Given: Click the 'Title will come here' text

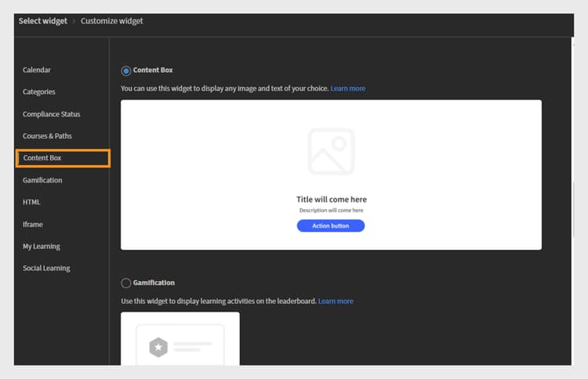Looking at the screenshot, I should (332, 200).
